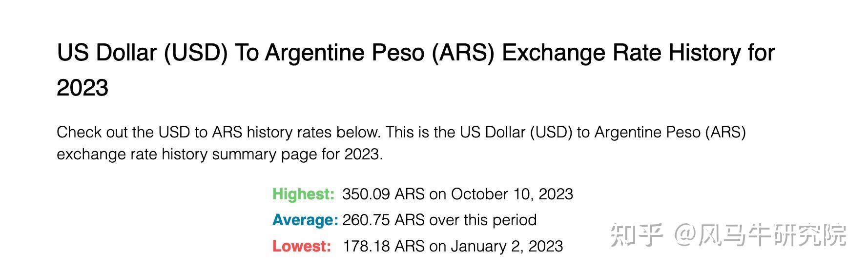Click "US Dollar (USD)" in the heading
The height and width of the screenshot is (270, 868).
pos(142,53)
